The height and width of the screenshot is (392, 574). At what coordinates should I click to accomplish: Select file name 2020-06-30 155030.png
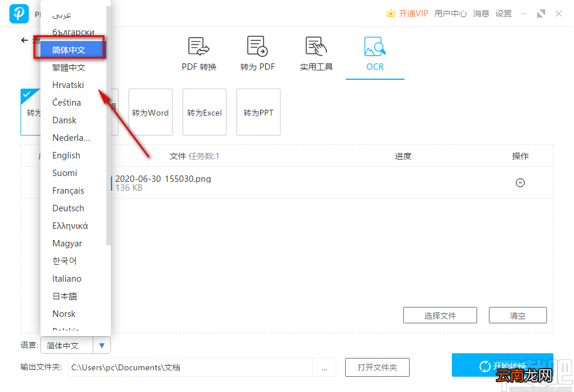[x=163, y=178]
